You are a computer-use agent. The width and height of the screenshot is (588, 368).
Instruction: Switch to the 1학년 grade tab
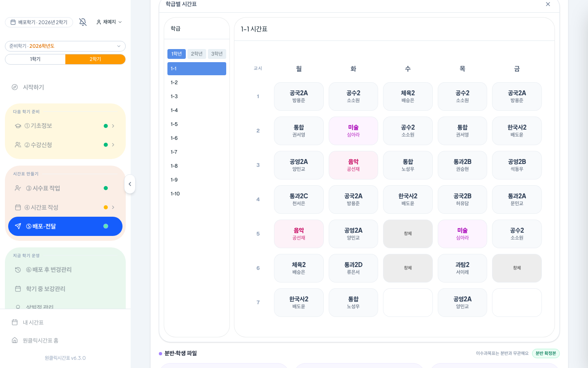176,54
